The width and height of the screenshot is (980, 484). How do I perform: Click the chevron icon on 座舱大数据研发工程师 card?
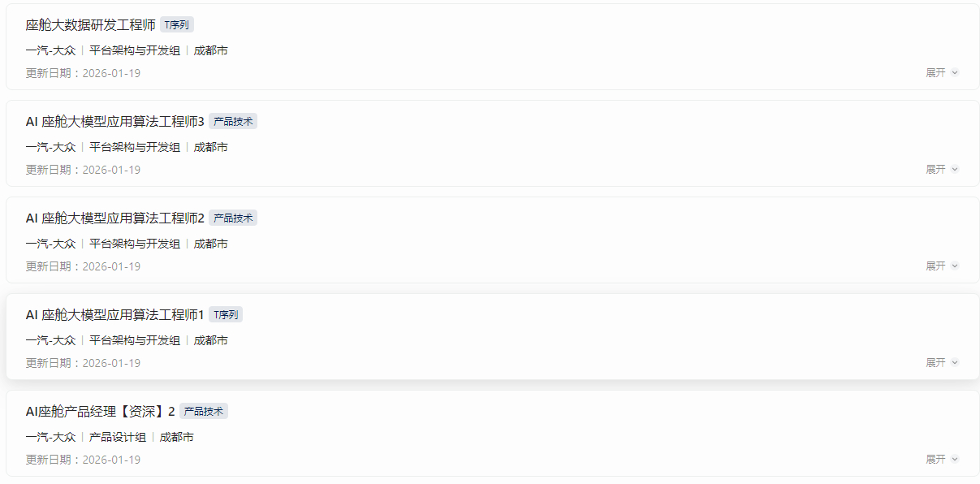(x=955, y=73)
